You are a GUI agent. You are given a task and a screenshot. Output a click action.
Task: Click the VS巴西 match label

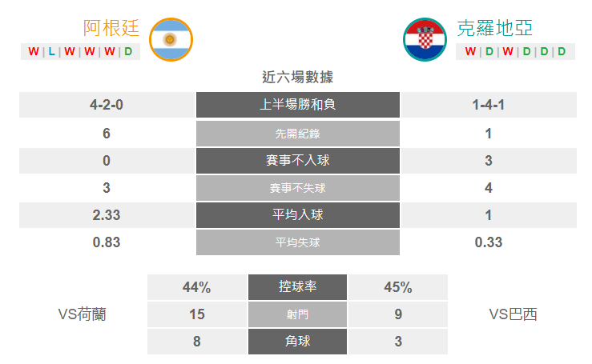[x=513, y=314]
